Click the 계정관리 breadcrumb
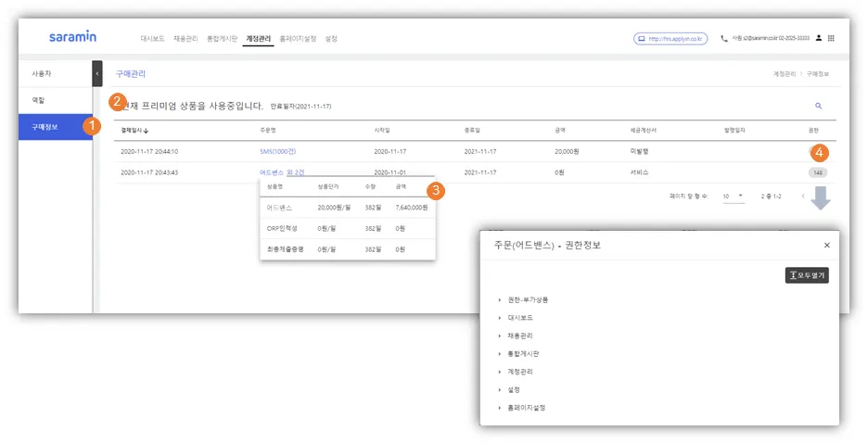The image size is (868, 444). (x=785, y=73)
